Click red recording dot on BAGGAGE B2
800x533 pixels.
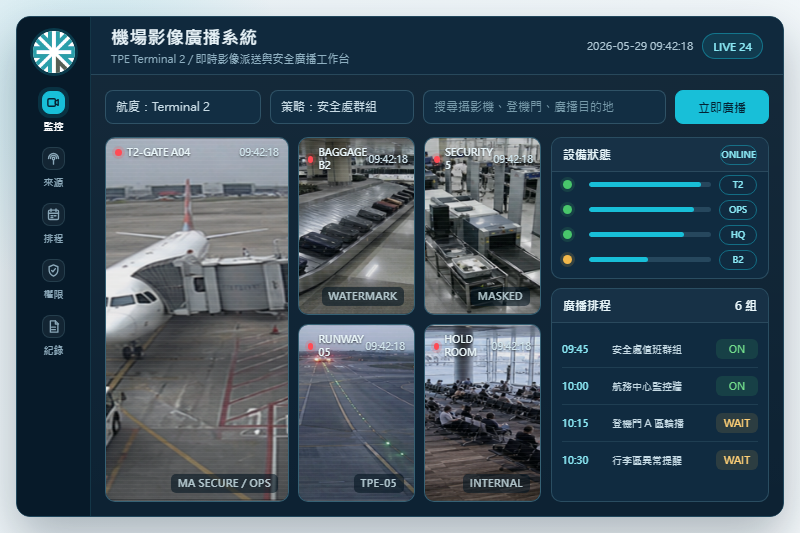coord(310,159)
